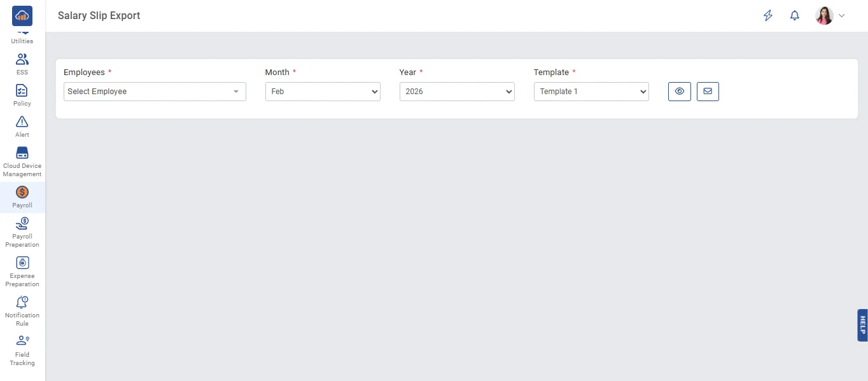Open the ESS sidebar module
Image resolution: width=868 pixels, height=381 pixels.
[22, 64]
